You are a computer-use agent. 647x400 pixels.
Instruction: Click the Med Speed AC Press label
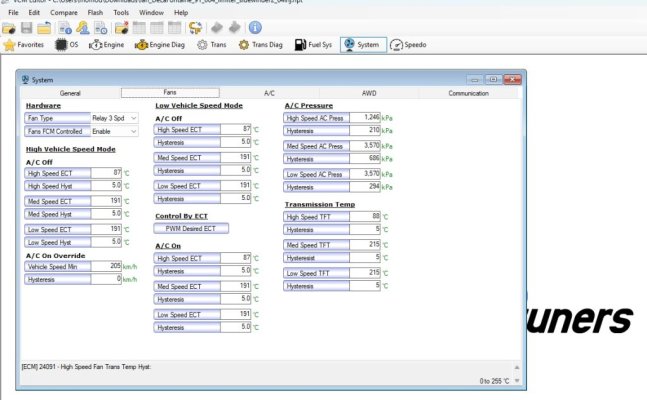316,146
